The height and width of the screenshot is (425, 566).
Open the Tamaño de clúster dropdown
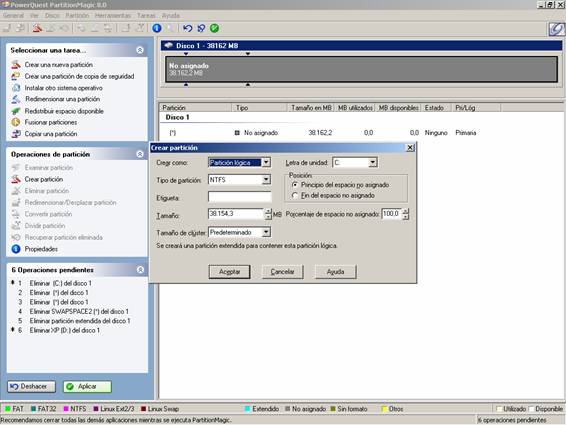266,232
